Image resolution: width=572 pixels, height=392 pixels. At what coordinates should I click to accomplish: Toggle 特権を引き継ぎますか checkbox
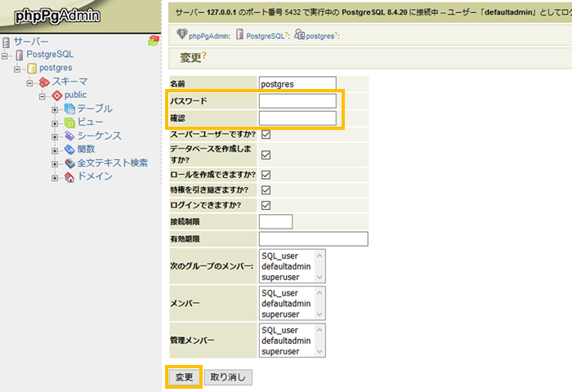[266, 190]
